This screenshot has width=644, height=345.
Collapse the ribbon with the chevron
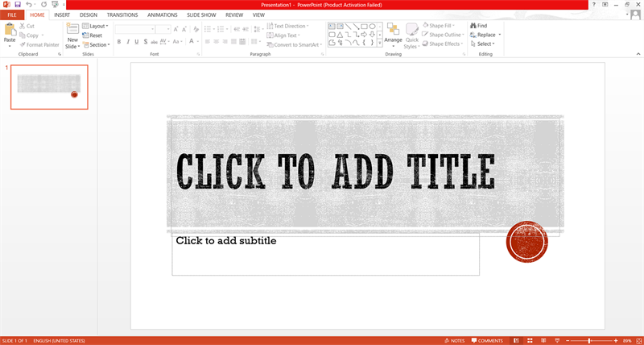click(x=638, y=54)
